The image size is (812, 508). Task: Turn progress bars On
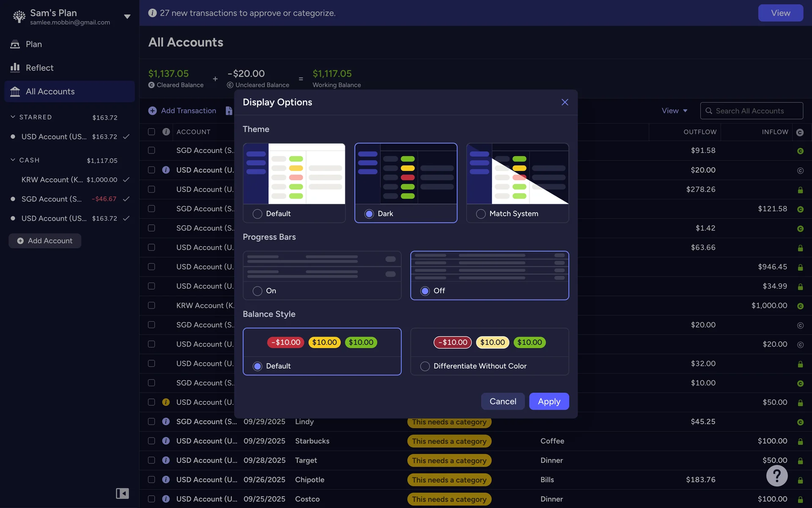(x=258, y=291)
